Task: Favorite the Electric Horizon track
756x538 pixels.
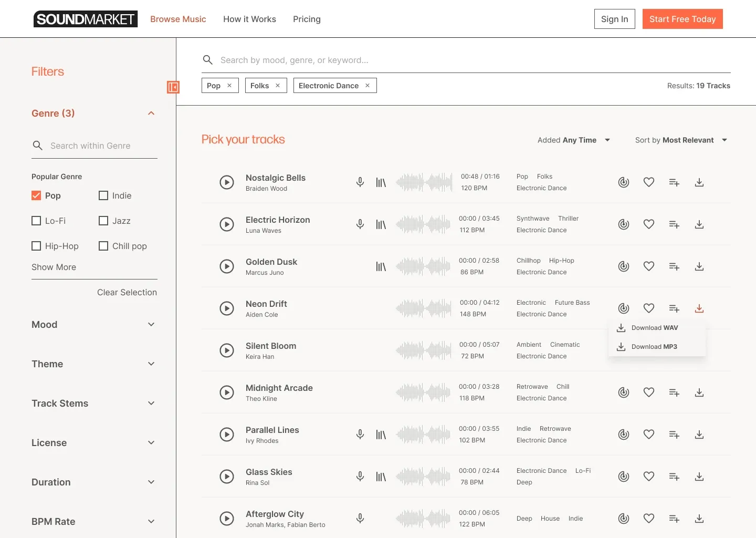Action: tap(649, 224)
